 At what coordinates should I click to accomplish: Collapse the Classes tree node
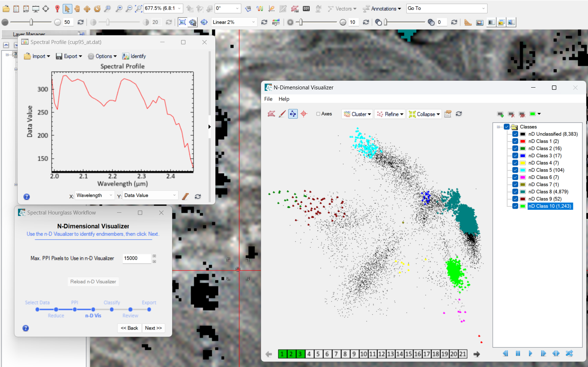pyautogui.click(x=498, y=127)
